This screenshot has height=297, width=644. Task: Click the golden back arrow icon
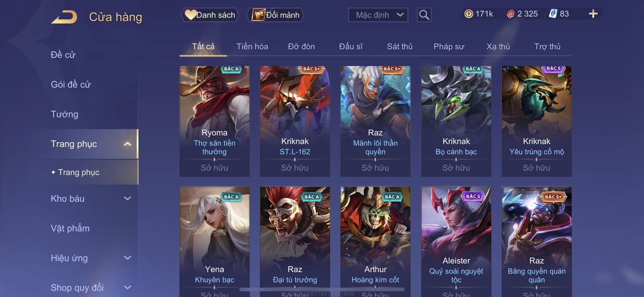[x=64, y=17]
